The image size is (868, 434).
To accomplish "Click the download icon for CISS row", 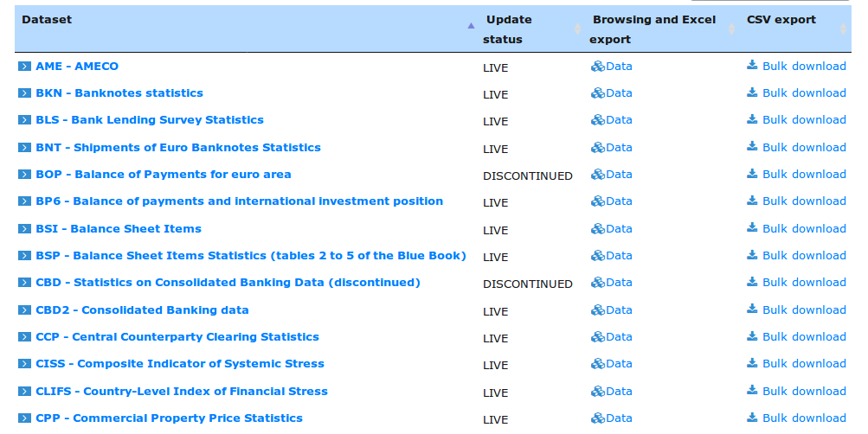I will click(x=752, y=363).
